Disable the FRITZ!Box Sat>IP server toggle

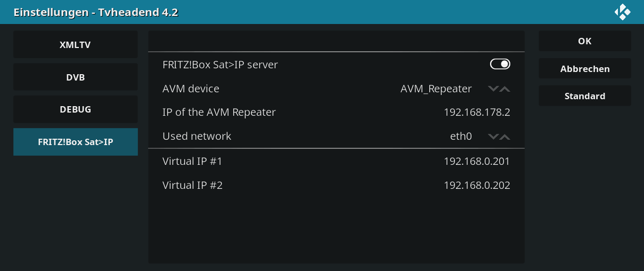500,64
